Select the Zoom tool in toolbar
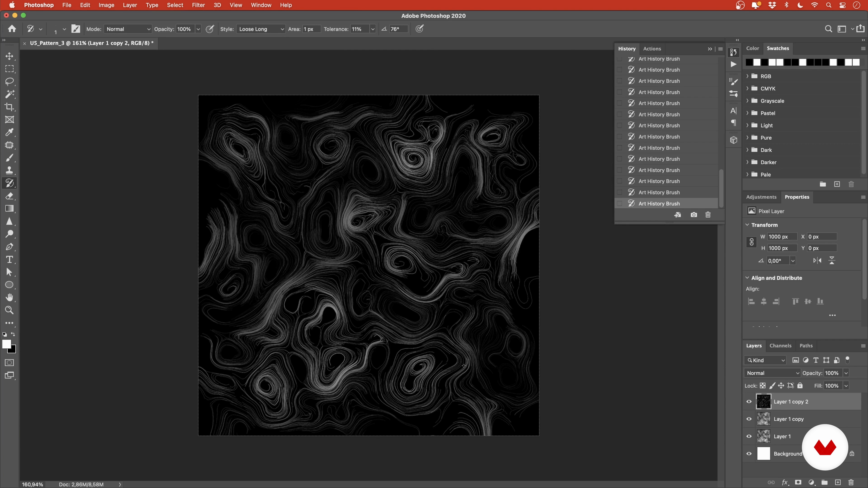The image size is (868, 488). click(9, 310)
